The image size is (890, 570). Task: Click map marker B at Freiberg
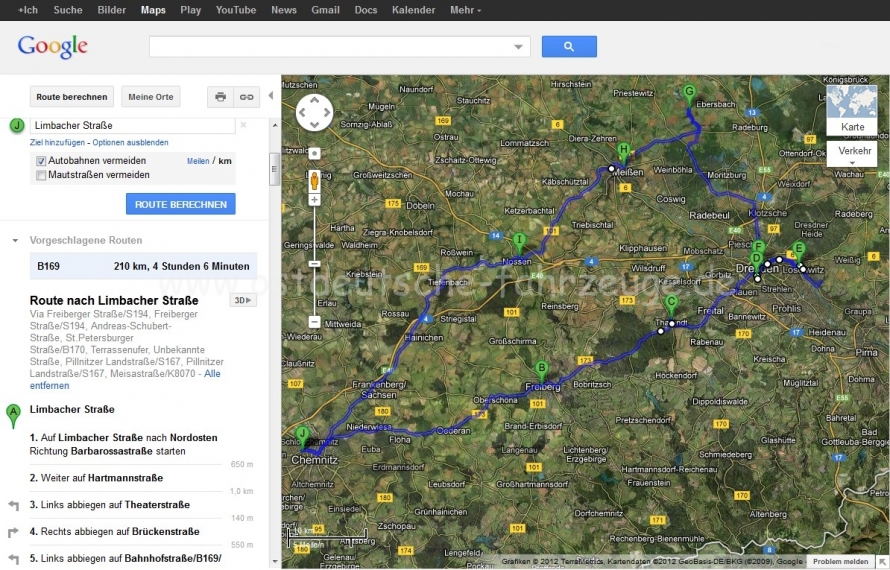click(x=542, y=372)
